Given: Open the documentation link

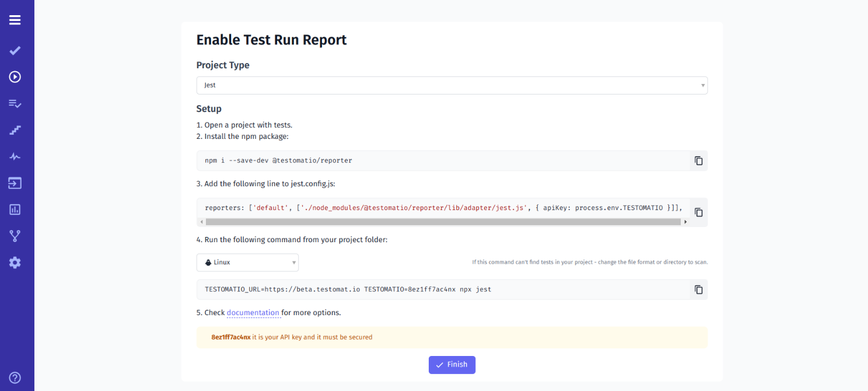Looking at the screenshot, I should [253, 312].
